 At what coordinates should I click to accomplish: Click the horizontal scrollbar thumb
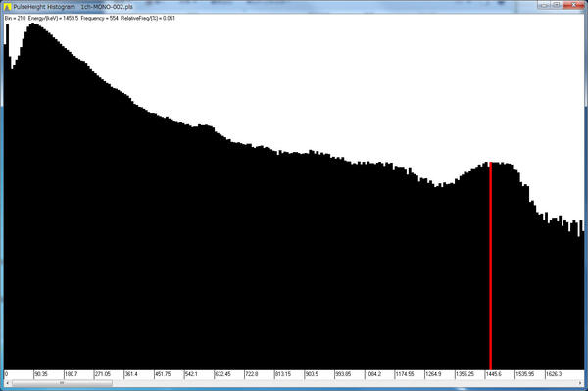pos(62,383)
